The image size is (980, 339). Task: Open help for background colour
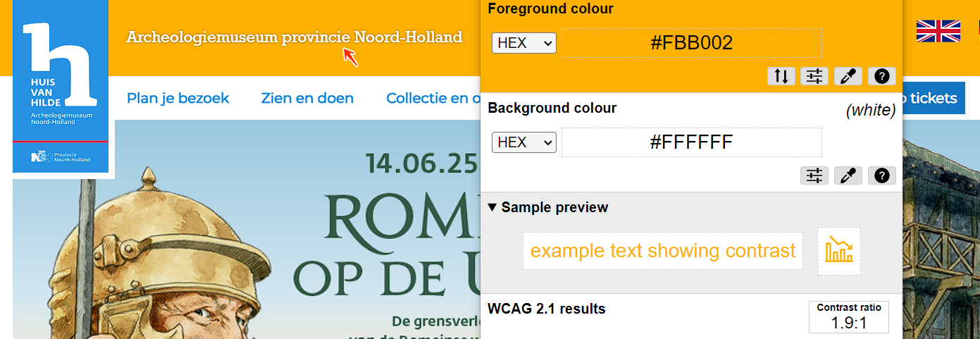pos(882,175)
